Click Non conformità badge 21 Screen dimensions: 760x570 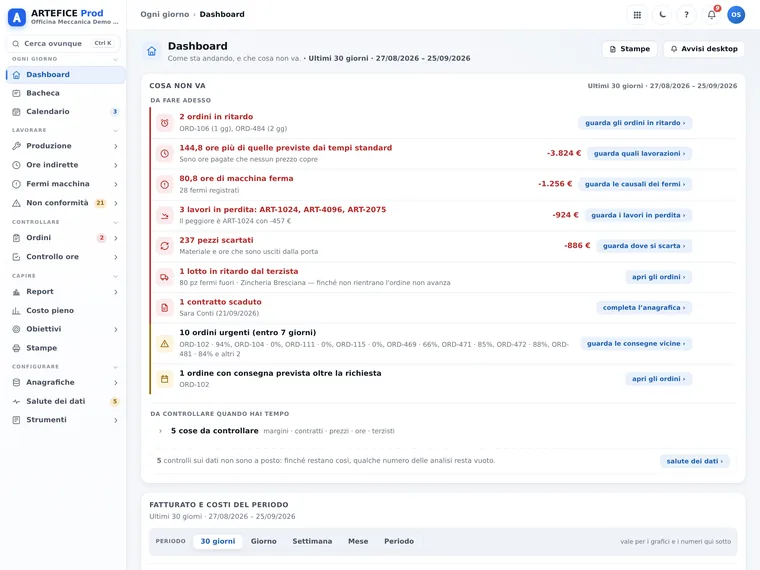click(x=100, y=203)
